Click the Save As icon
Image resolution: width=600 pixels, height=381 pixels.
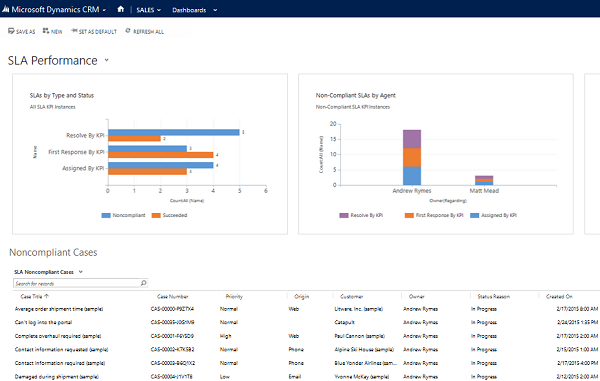click(x=11, y=31)
